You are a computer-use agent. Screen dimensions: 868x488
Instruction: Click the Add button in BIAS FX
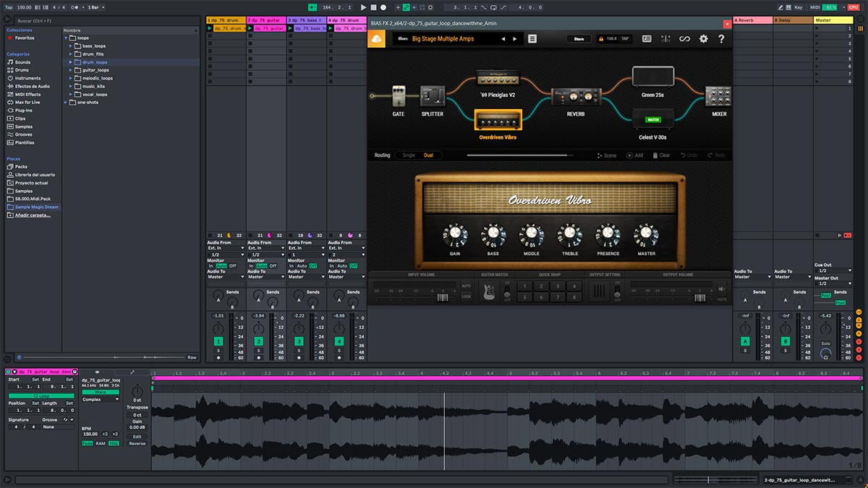(635, 155)
